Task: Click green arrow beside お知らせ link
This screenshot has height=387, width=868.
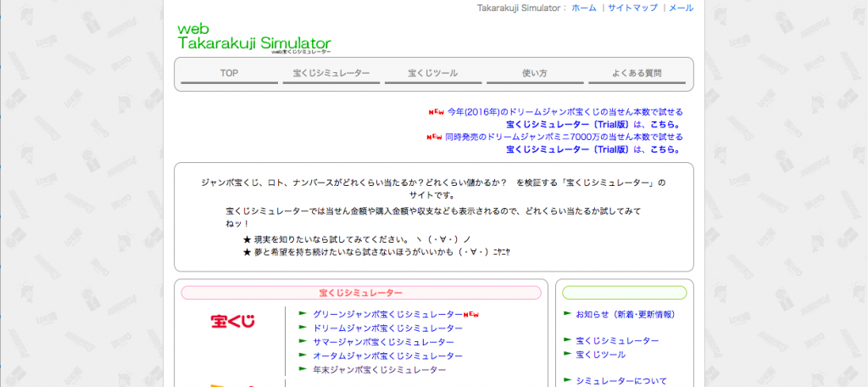Action: 567,314
